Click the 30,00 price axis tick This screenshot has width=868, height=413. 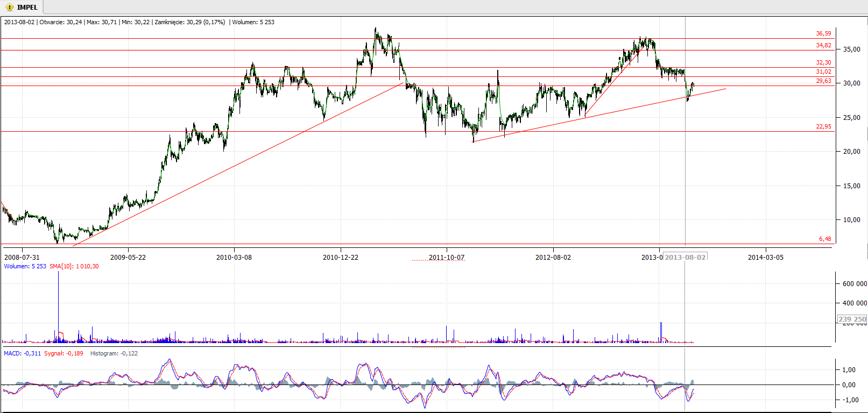click(x=851, y=83)
